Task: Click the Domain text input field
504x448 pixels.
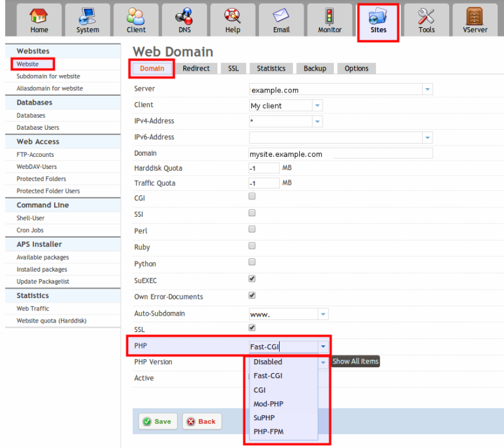Action: click(341, 154)
